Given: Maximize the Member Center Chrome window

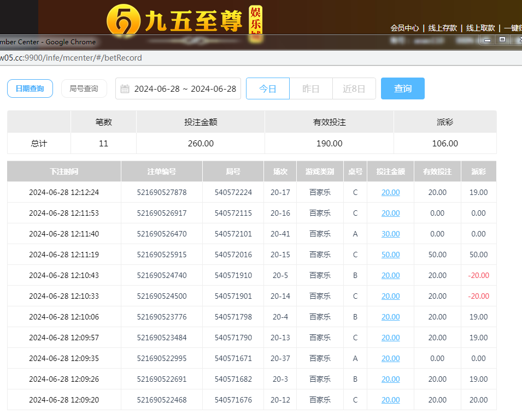Looking at the screenshot, I should point(502,40).
